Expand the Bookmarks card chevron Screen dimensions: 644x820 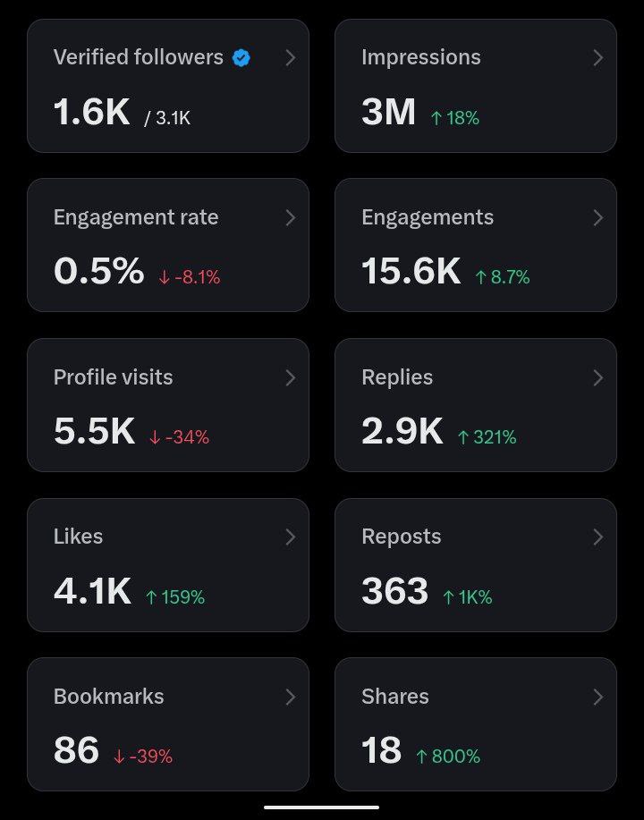pos(290,697)
